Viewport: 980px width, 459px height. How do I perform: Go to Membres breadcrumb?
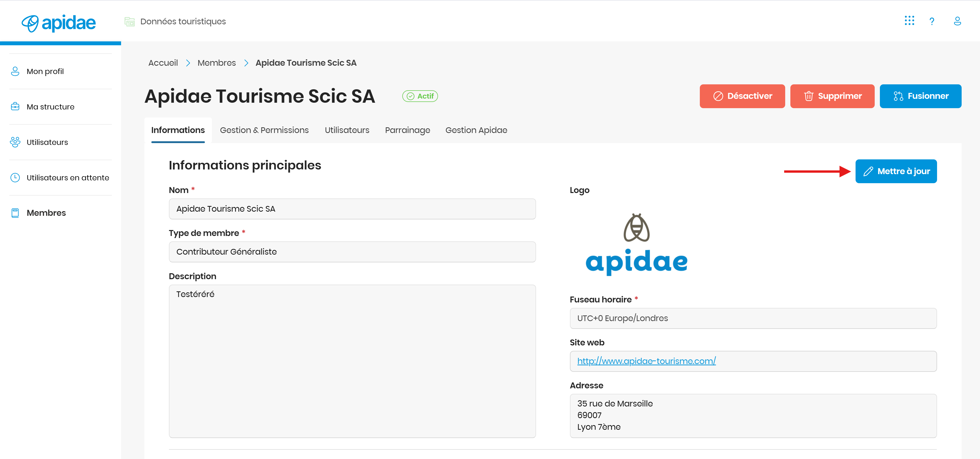pyautogui.click(x=217, y=63)
